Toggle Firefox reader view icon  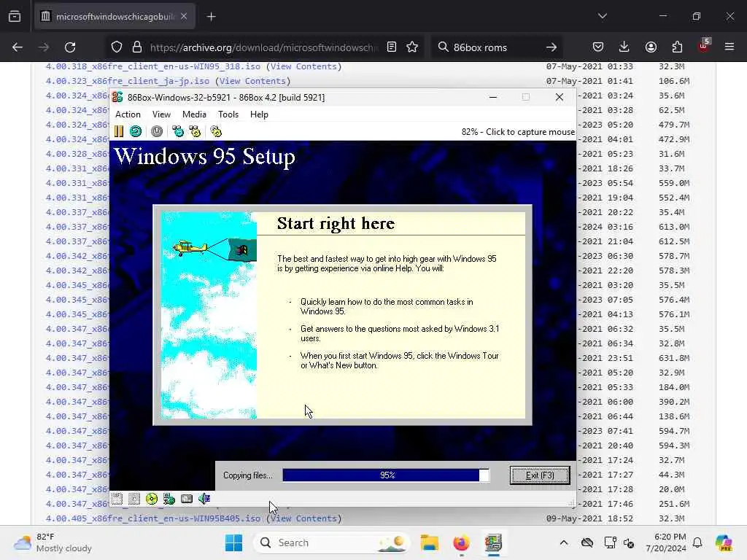click(392, 47)
